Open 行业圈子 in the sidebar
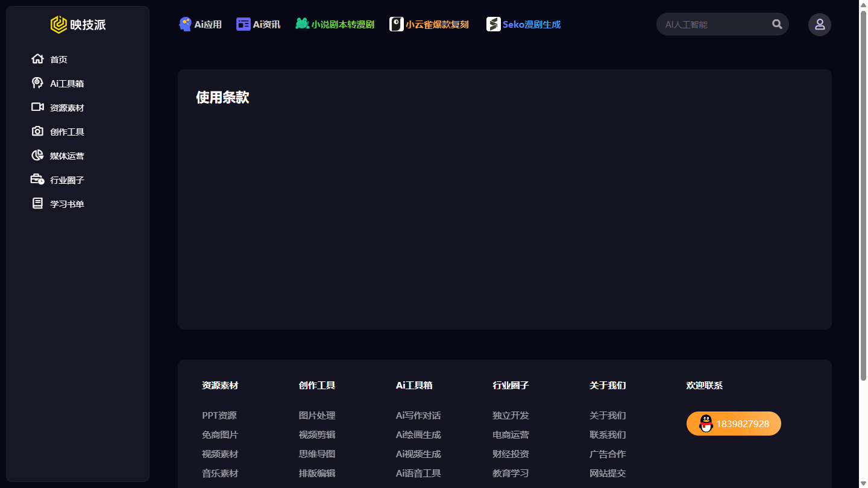Screen dimensions: 868x488 click(x=67, y=180)
